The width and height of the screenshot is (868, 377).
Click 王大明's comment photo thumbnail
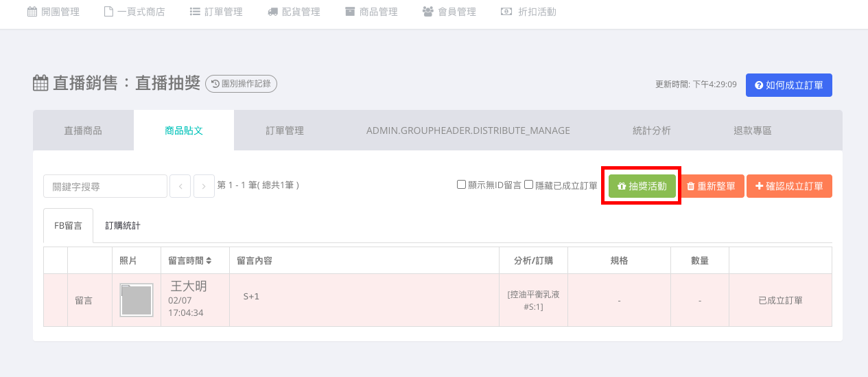tap(136, 300)
